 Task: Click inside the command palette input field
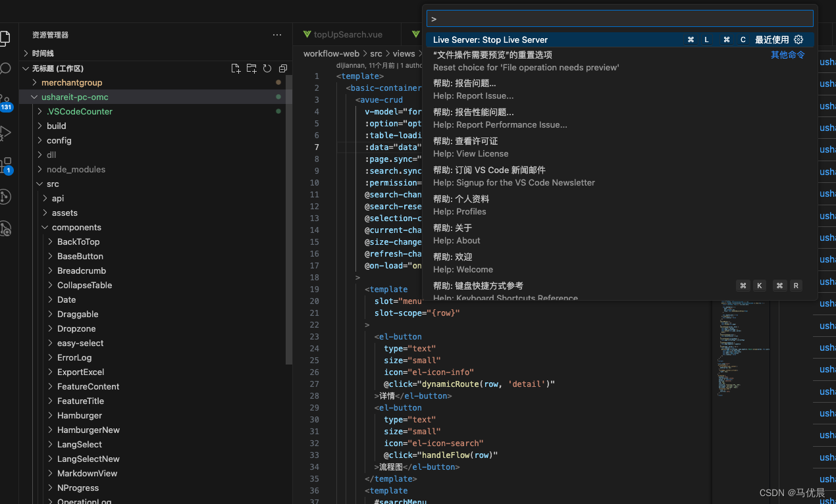(x=619, y=18)
